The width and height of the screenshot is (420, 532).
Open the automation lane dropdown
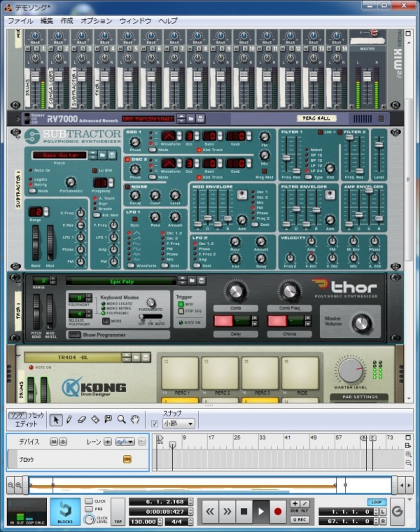pos(125,442)
